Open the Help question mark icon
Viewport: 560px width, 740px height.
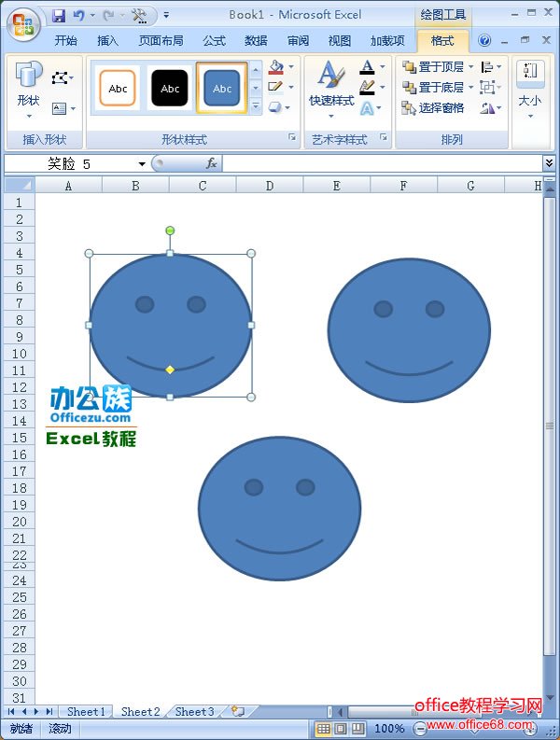coord(484,40)
